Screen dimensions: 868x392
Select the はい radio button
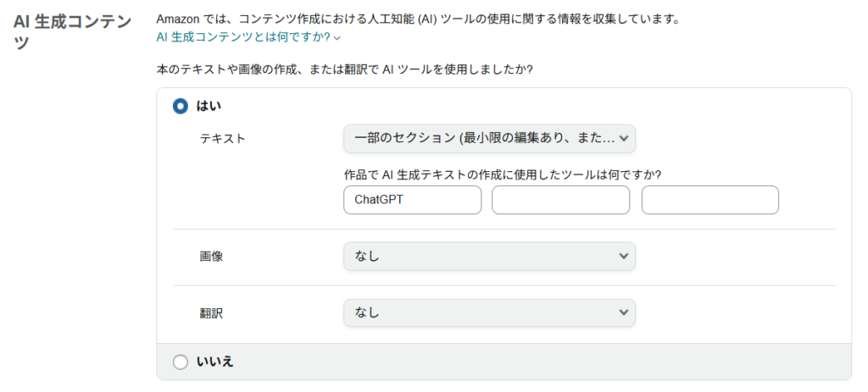coord(180,107)
